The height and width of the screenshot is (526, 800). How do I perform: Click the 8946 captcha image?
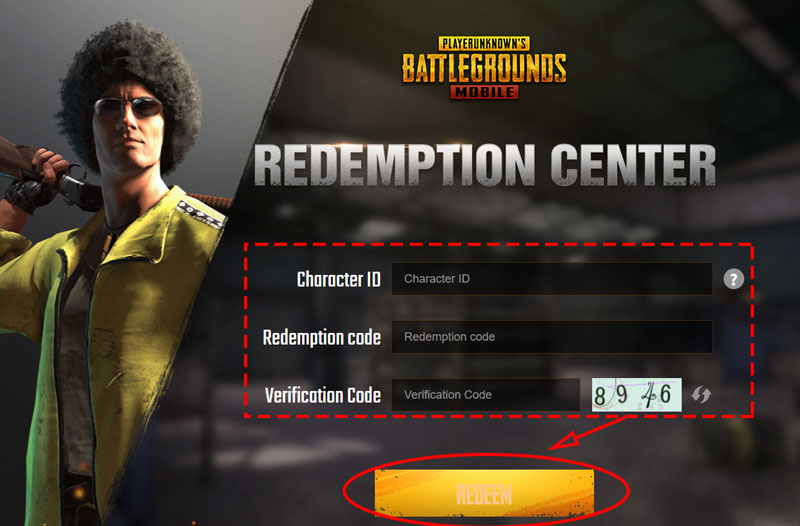636,394
